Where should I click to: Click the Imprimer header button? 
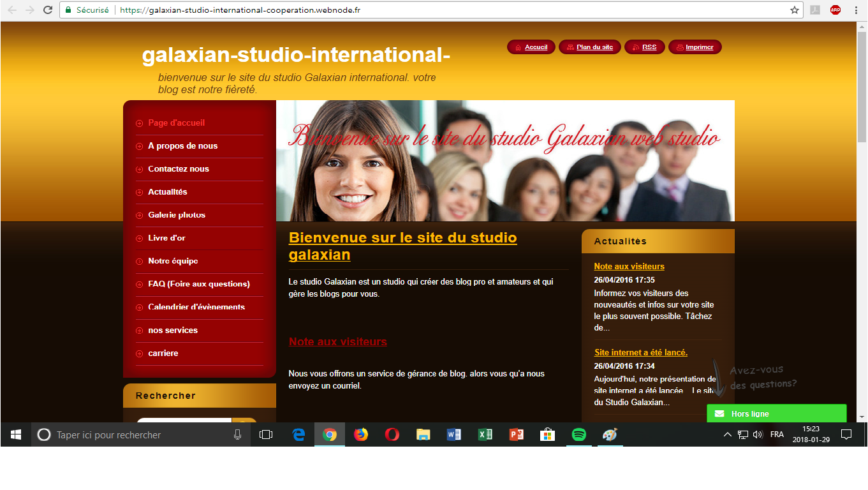695,47
